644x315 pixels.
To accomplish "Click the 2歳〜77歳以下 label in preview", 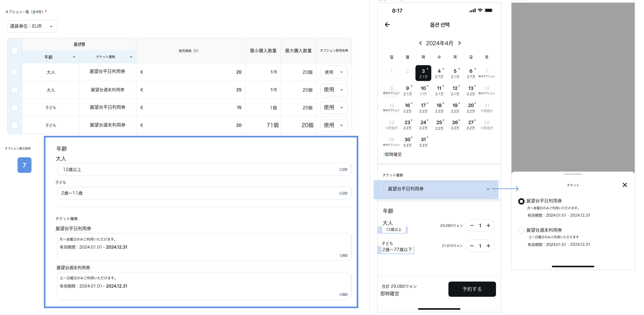I will 397,250.
